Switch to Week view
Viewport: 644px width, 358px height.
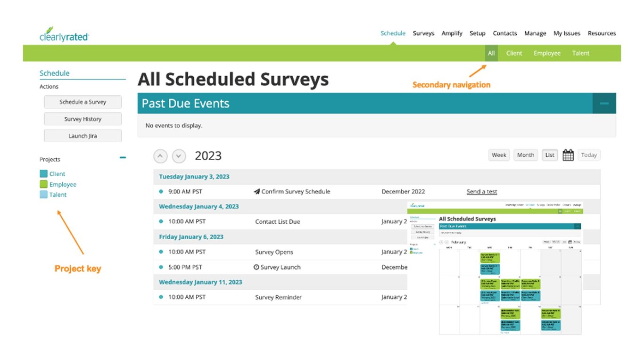tap(499, 155)
